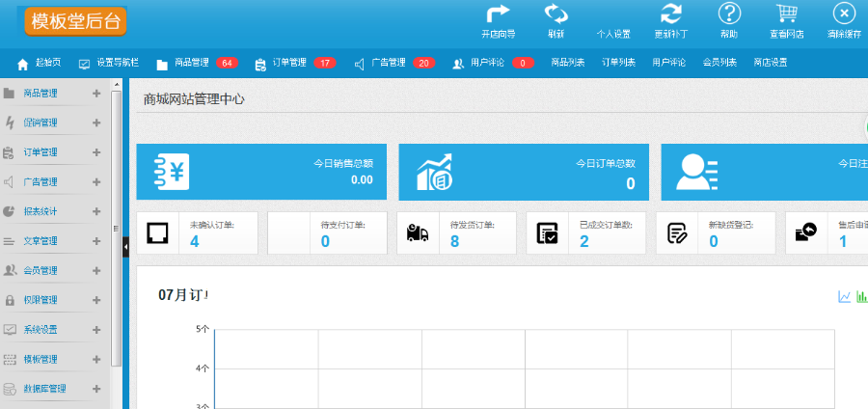
Task: Open the 商店设置 nav link
Action: pyautogui.click(x=770, y=63)
